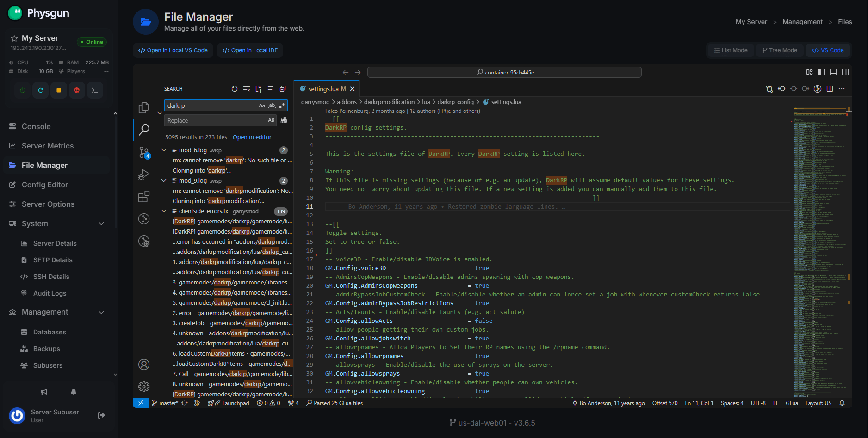Open changes with compare-changes icon
This screenshot has width=868, height=438.
tap(769, 89)
